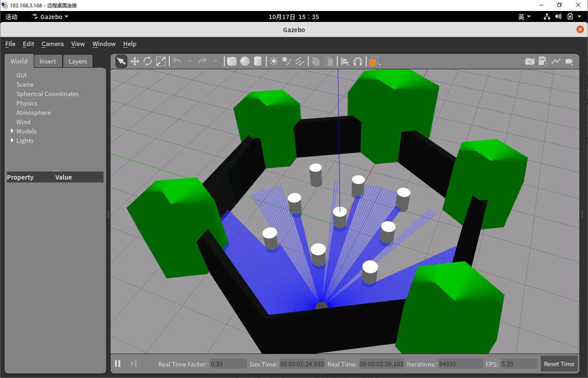Add a directional light
This screenshot has width=588, height=378.
pos(300,62)
